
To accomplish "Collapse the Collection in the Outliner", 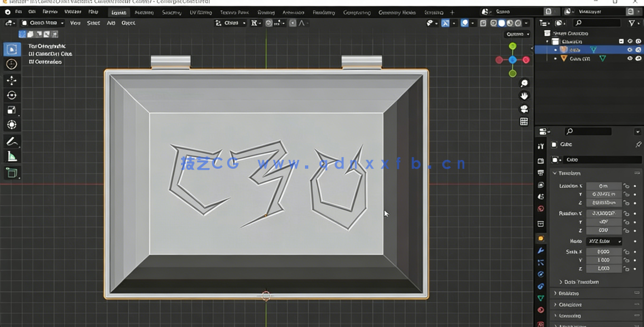I will [x=546, y=41].
